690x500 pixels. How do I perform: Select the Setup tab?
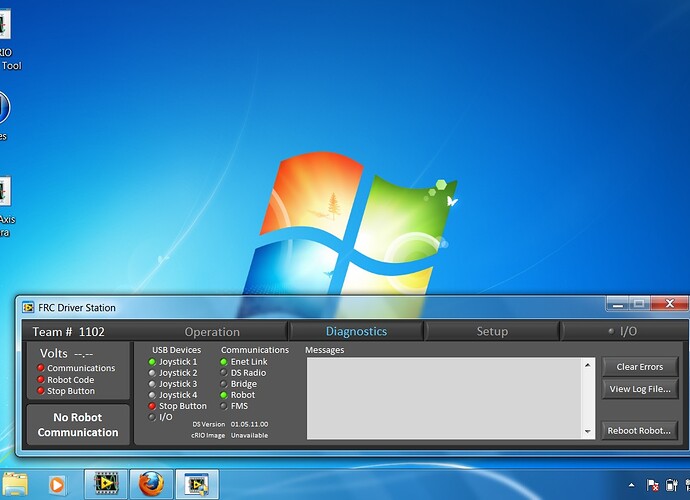click(x=492, y=331)
